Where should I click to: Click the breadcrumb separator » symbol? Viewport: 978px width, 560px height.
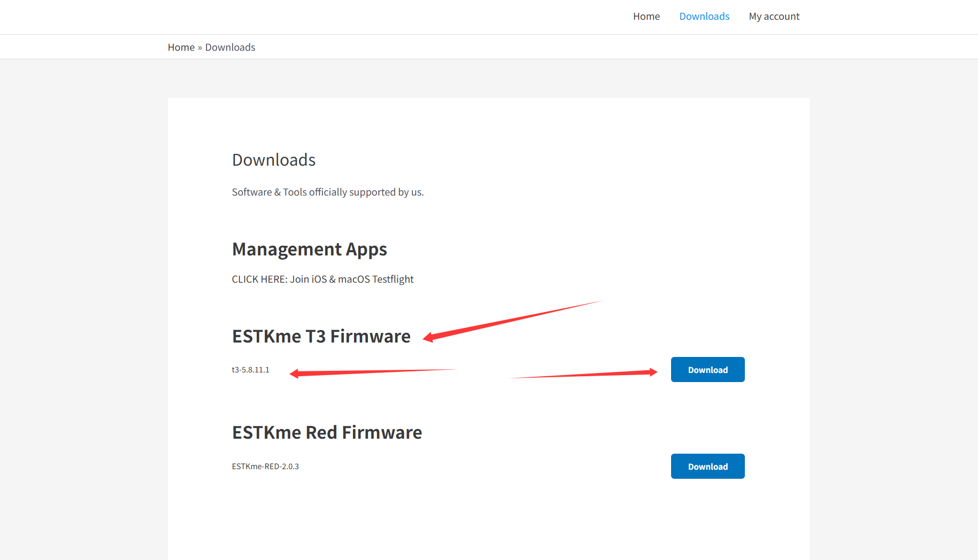(x=200, y=48)
